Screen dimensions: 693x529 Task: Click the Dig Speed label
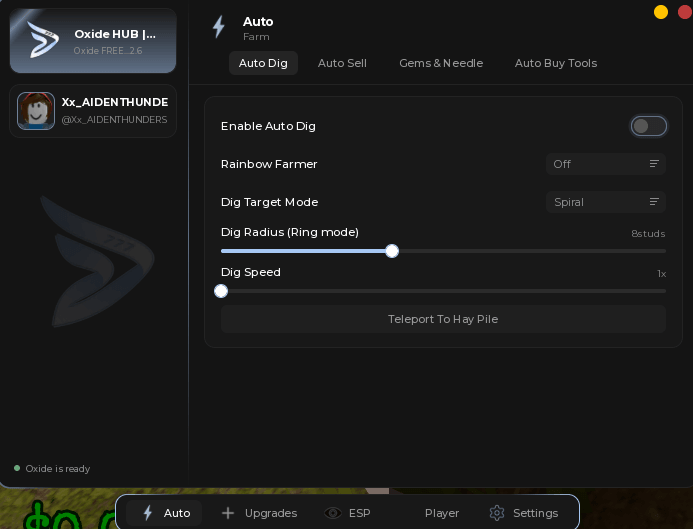tap(251, 272)
